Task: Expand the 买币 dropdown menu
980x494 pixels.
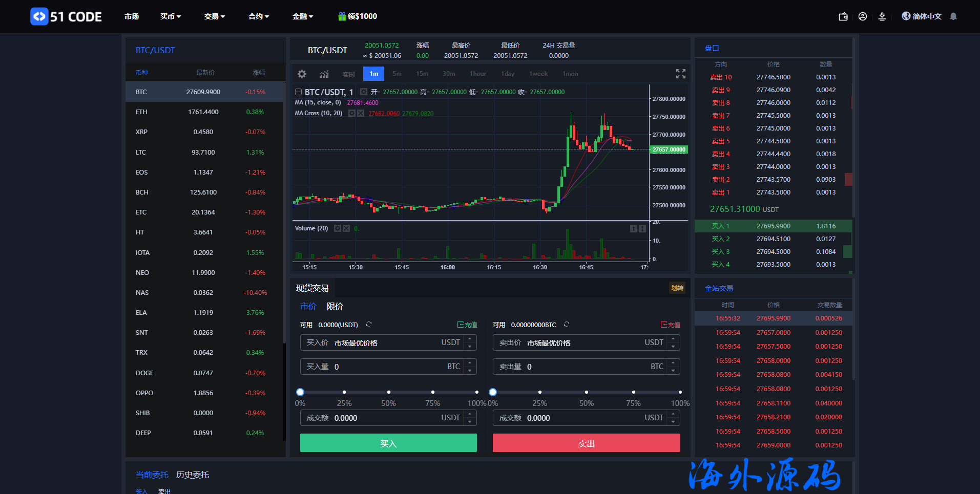Action: 170,16
